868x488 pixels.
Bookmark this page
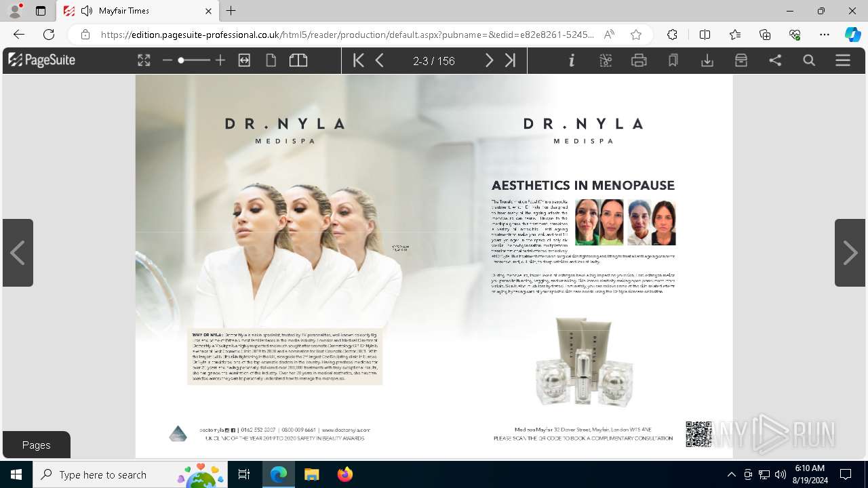pyautogui.click(x=673, y=60)
